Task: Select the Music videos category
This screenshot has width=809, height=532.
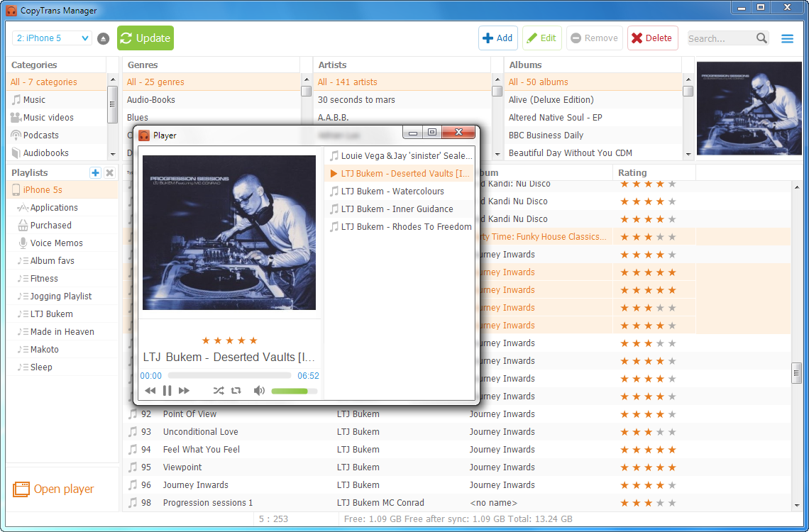Action: pos(57,118)
